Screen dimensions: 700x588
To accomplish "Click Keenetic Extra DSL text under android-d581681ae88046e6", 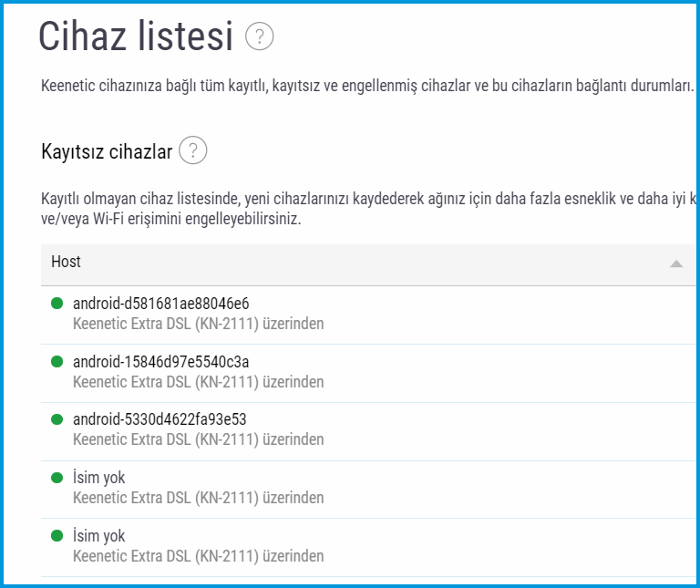I will [198, 324].
